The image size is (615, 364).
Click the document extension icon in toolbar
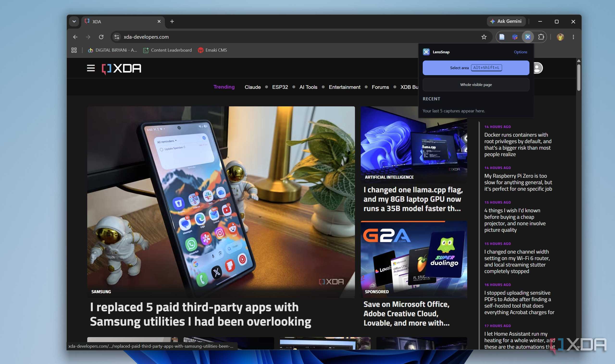(x=502, y=37)
